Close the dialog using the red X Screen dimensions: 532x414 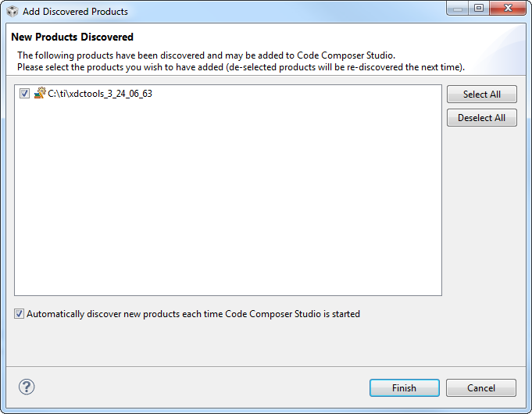tap(508, 9)
